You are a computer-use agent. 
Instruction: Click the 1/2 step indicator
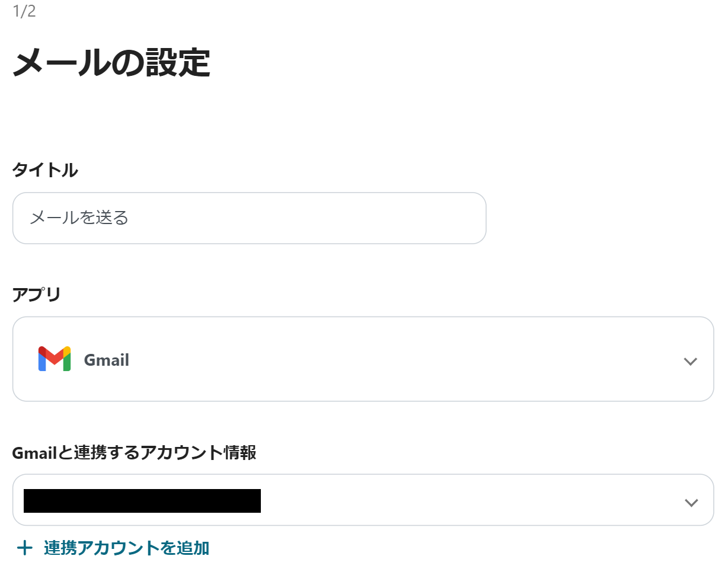[24, 12]
